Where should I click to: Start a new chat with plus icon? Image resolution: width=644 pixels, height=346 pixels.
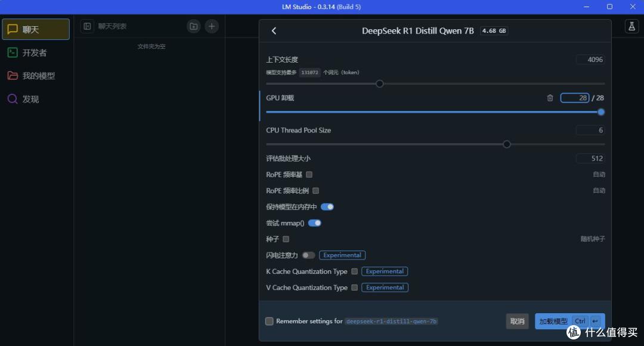(x=212, y=26)
